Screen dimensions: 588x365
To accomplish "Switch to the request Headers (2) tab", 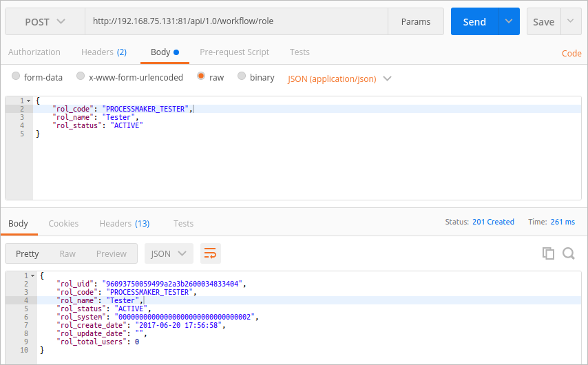I will (103, 52).
